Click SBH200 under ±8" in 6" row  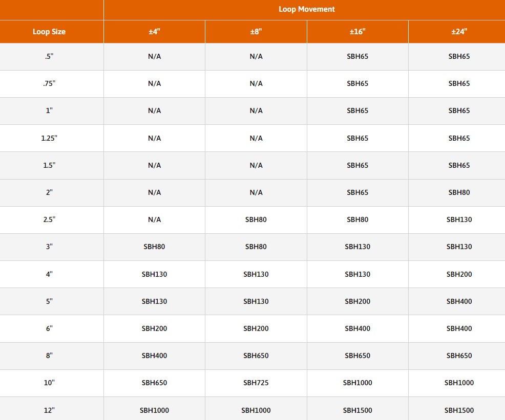click(x=256, y=328)
